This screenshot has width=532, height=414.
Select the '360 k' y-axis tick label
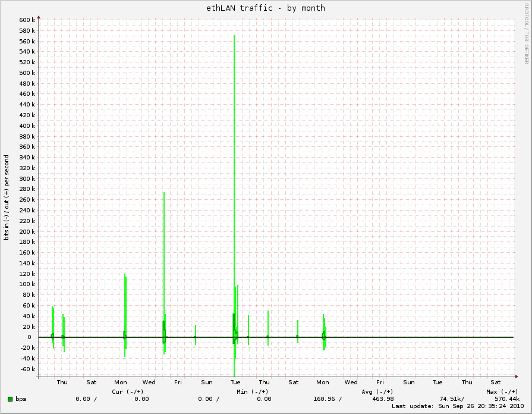(27, 147)
